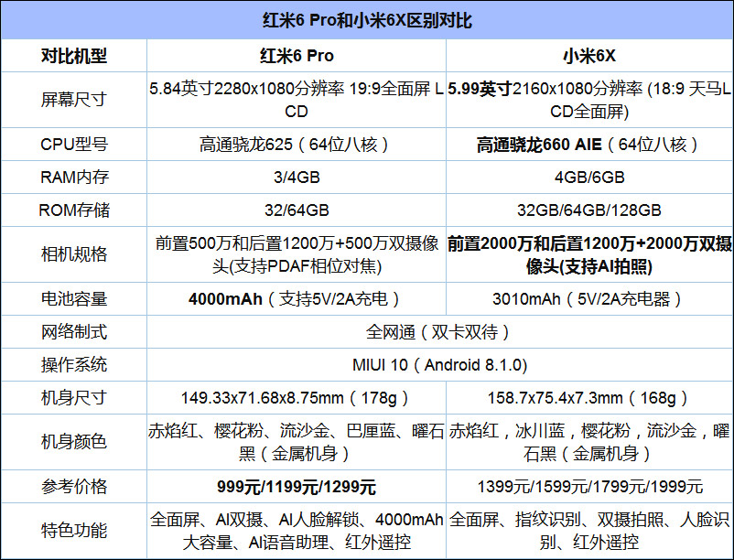The image size is (734, 560).
Task: Select the 电池容量 row label
Action: click(74, 299)
